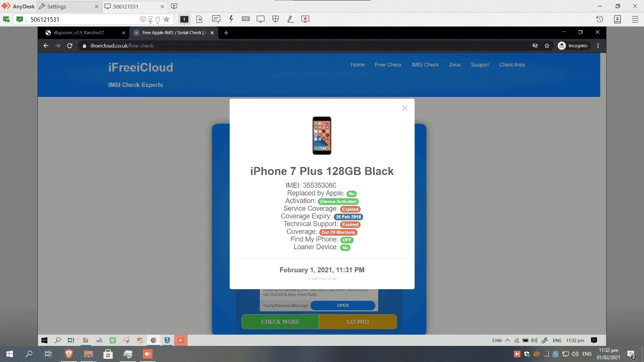Screen dimensions: 644x362
Task: Click the IMEI number 355353080
Action: coord(320,185)
